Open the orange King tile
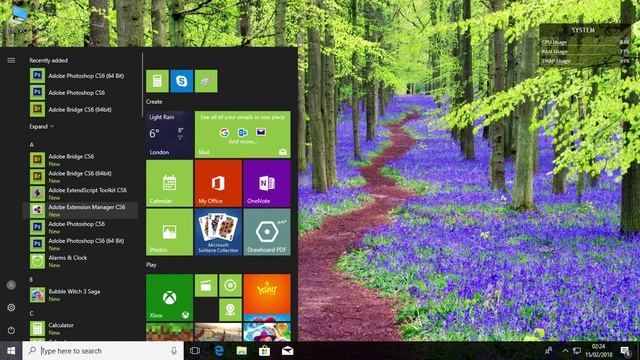The height and width of the screenshot is (360, 640). 267,298
